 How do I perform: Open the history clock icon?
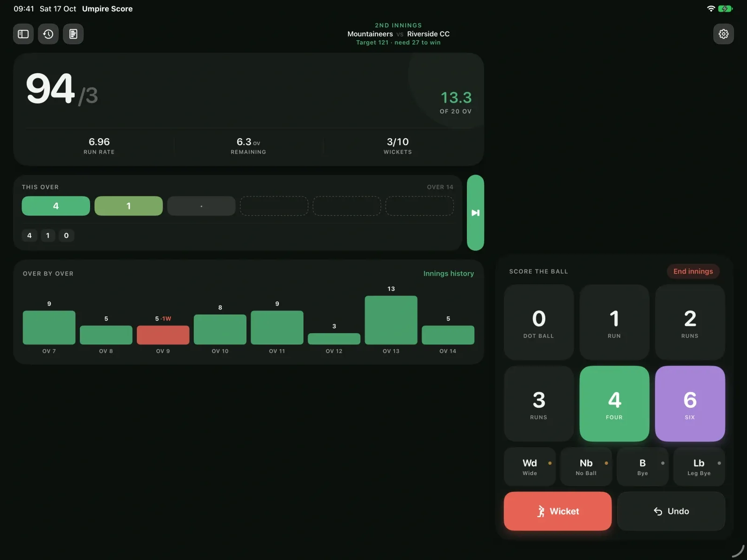click(x=48, y=34)
